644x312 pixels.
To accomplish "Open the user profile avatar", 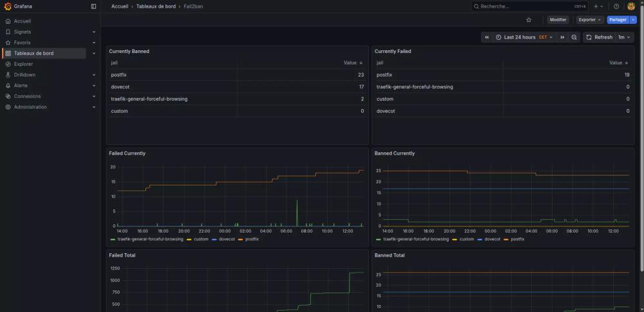I will pyautogui.click(x=630, y=6).
